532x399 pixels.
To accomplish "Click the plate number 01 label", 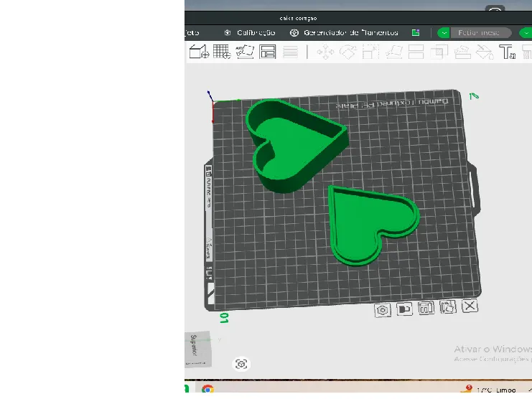I will [224, 318].
